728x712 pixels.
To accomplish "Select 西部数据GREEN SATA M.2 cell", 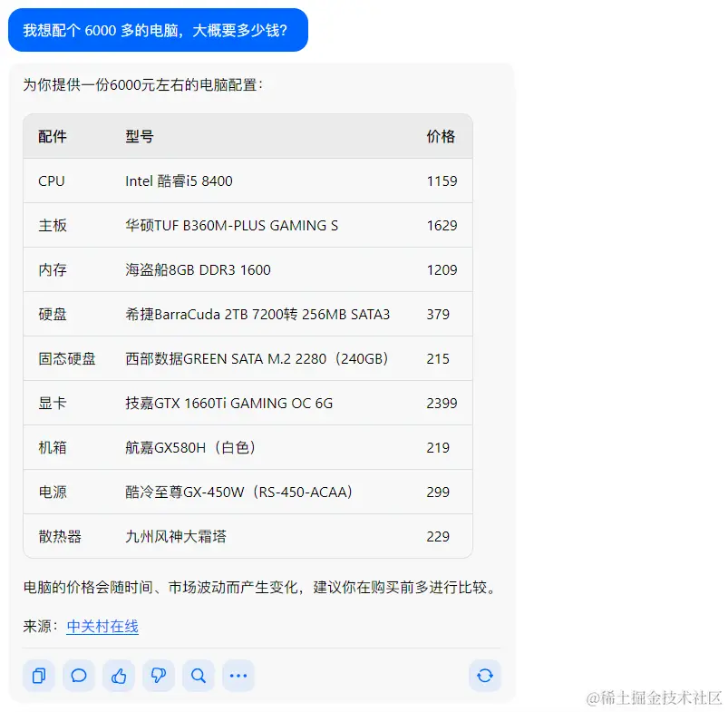I will click(257, 359).
